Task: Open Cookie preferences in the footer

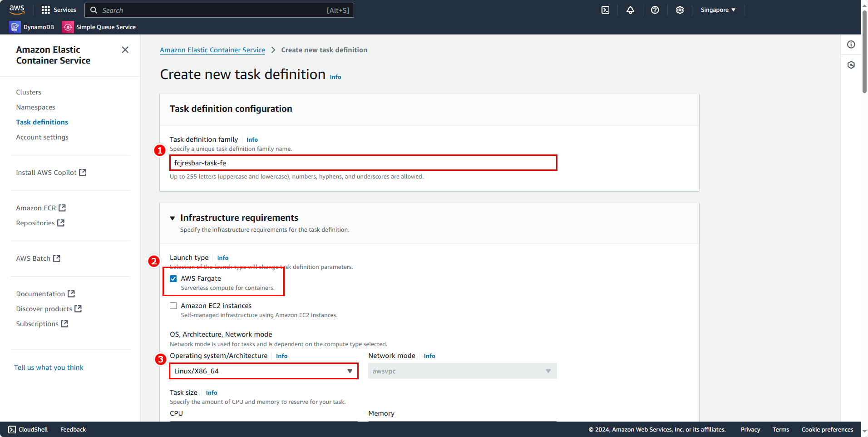Action: point(827,430)
